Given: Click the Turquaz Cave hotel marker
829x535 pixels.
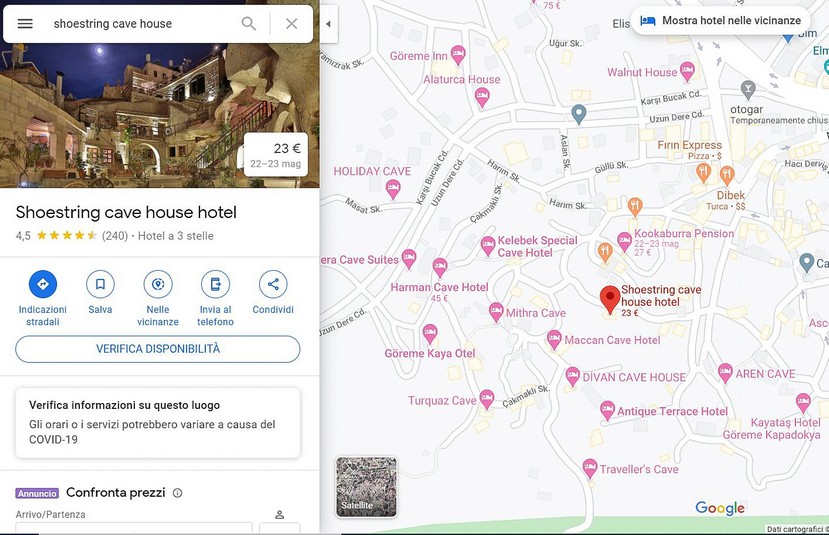Looking at the screenshot, I should (x=486, y=399).
